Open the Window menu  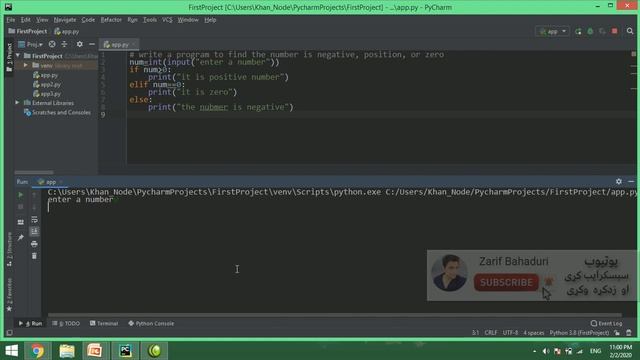click(x=188, y=20)
